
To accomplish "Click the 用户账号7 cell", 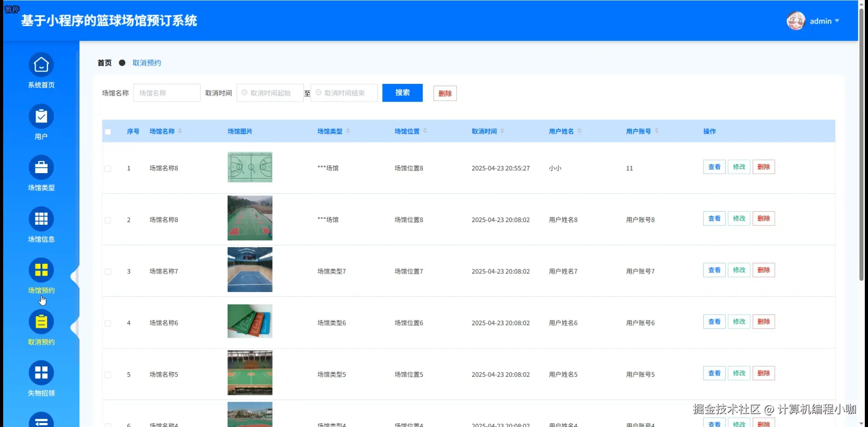I will (640, 272).
